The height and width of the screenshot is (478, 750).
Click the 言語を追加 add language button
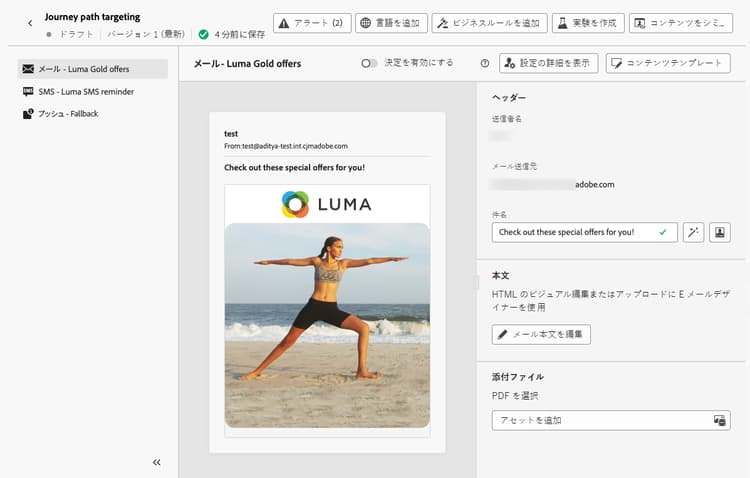391,23
